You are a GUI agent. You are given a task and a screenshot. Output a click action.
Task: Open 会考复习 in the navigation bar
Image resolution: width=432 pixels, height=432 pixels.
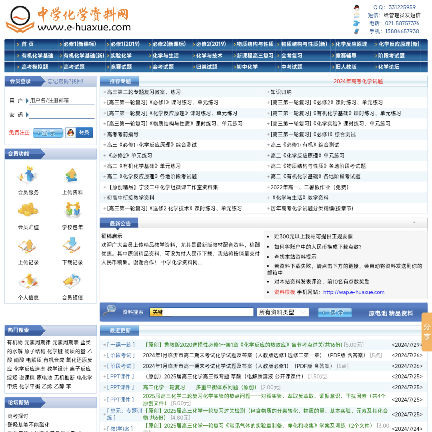coord(292,55)
